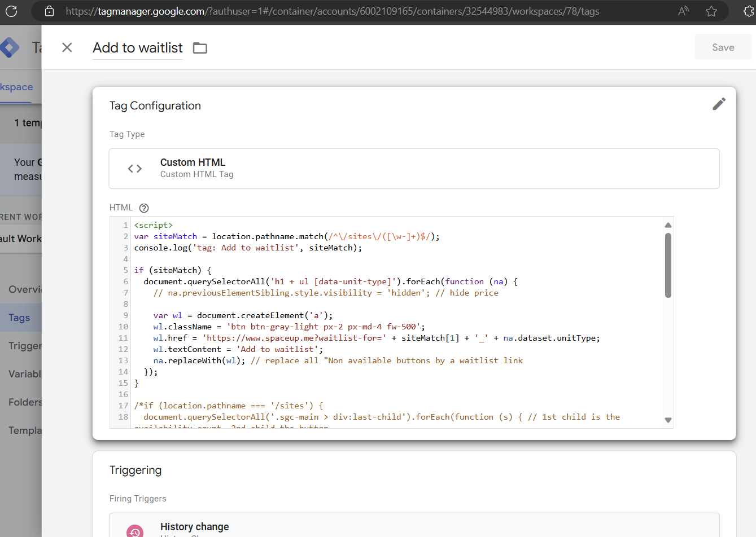The height and width of the screenshot is (537, 756).
Task: Place cursor on the createElement('a') line
Action: (x=243, y=315)
